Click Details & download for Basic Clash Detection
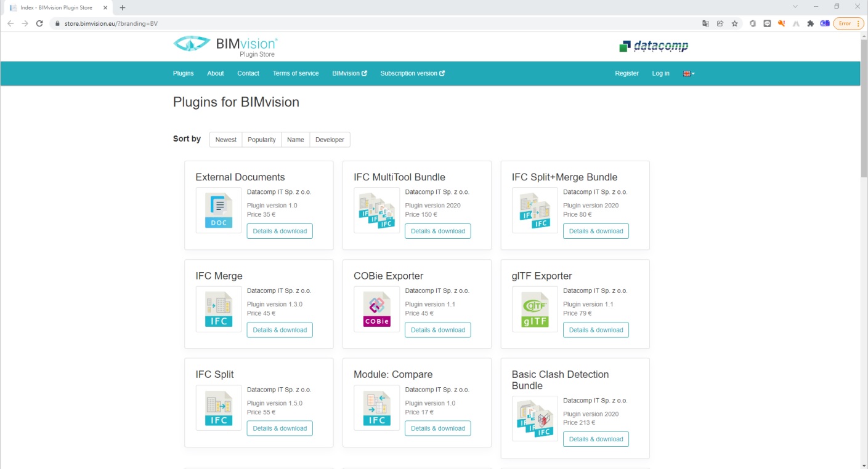 click(596, 439)
